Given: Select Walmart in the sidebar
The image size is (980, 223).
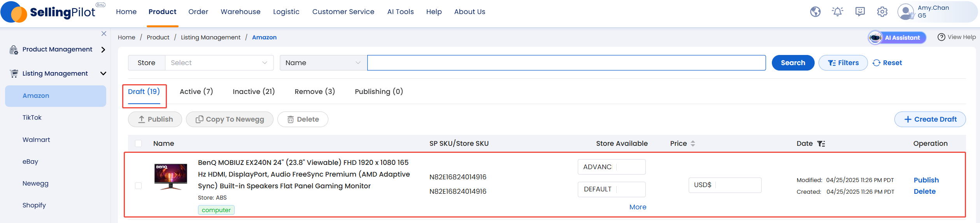Looking at the screenshot, I should [36, 140].
